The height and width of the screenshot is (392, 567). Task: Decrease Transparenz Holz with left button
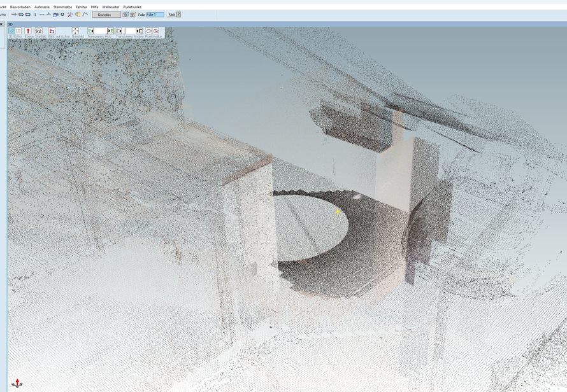(x=90, y=31)
